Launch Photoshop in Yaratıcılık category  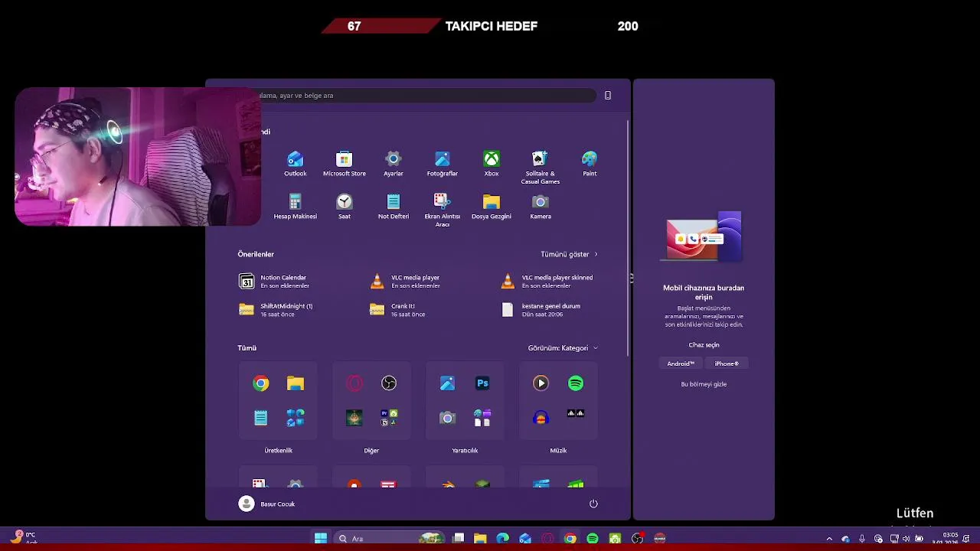482,383
